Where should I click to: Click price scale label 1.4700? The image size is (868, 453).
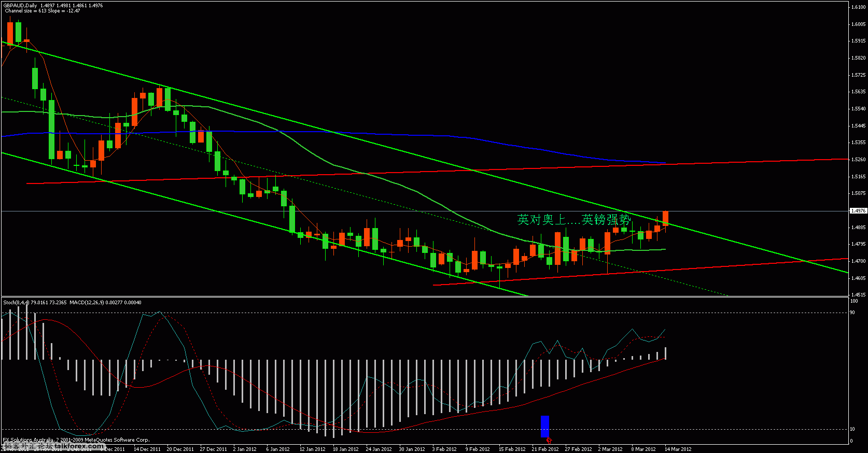(x=859, y=261)
